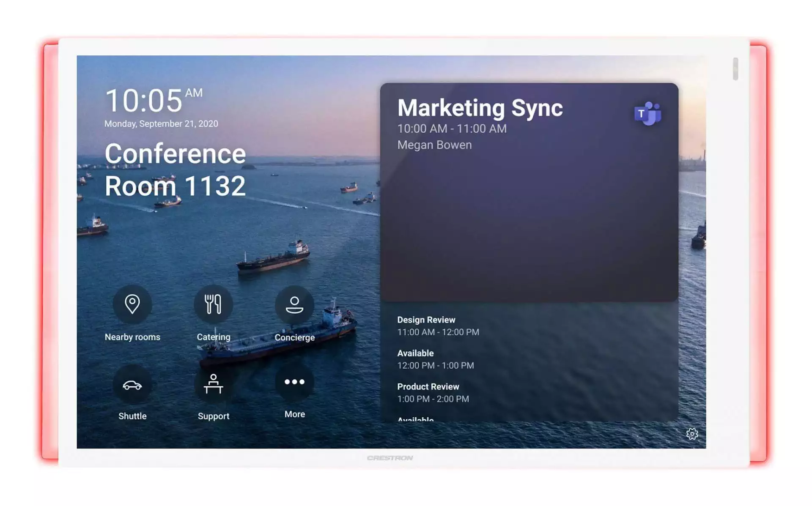This screenshot has width=812, height=506.
Task: Open settings gear icon
Action: tap(692, 434)
